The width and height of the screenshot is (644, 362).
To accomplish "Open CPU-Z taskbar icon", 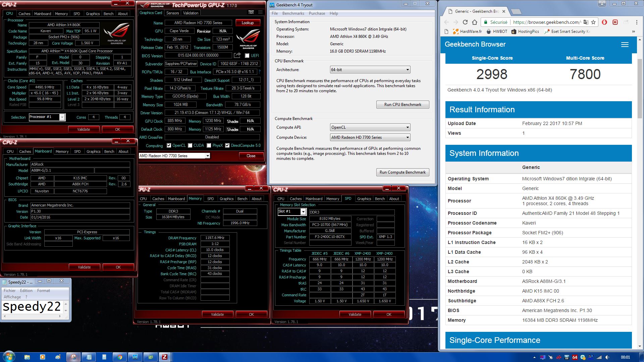I will [x=165, y=357].
